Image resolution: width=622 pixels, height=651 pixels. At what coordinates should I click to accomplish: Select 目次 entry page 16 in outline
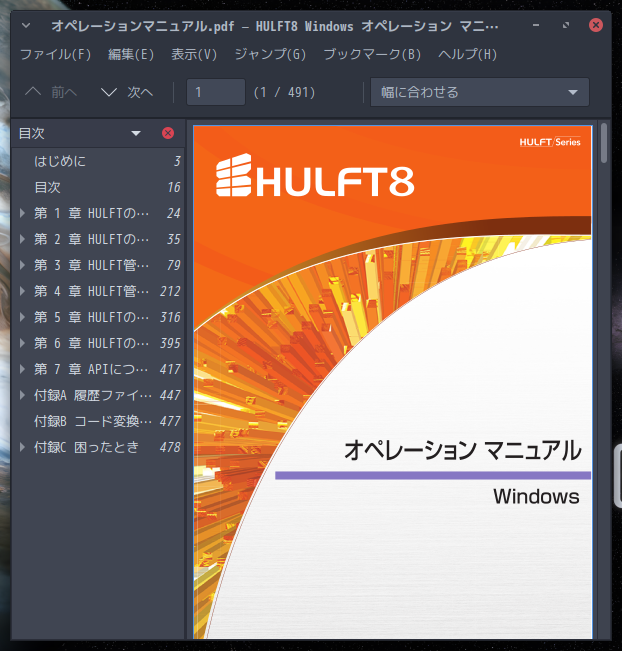(x=98, y=187)
